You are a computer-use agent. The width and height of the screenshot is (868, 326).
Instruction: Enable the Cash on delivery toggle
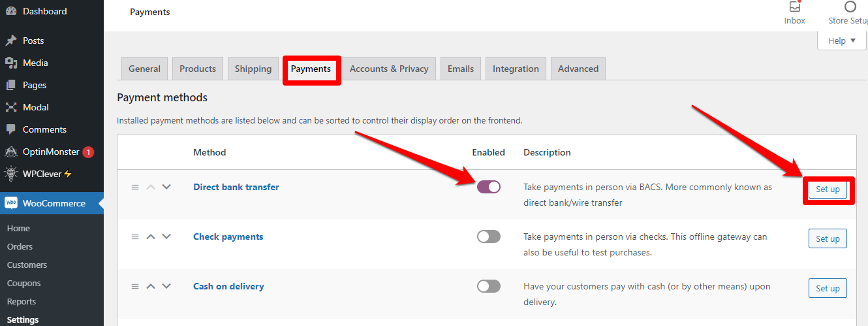pyautogui.click(x=489, y=286)
